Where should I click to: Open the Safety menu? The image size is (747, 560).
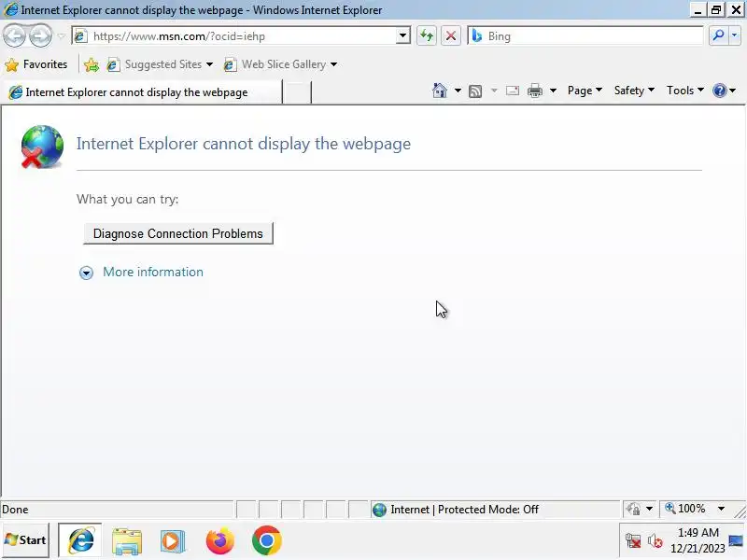[x=634, y=90]
